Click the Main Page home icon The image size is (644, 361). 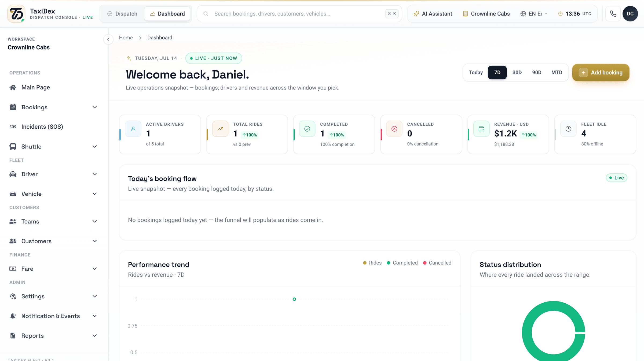[x=13, y=87]
